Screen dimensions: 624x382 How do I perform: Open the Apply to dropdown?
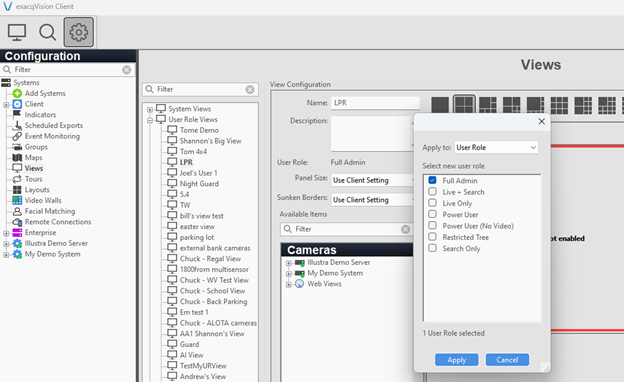pos(496,148)
